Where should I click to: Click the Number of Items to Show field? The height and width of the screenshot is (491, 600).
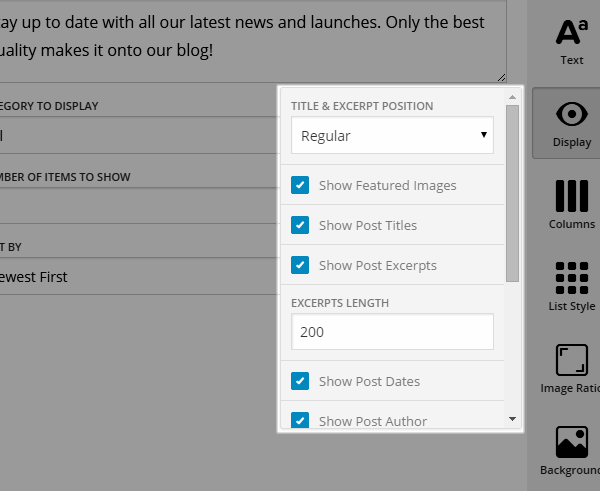pyautogui.click(x=138, y=206)
